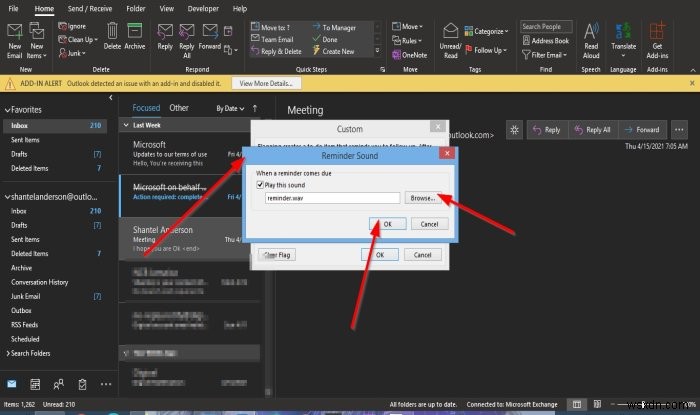700x415 pixels.
Task: Collapse the Last Week group
Action: [x=126, y=125]
